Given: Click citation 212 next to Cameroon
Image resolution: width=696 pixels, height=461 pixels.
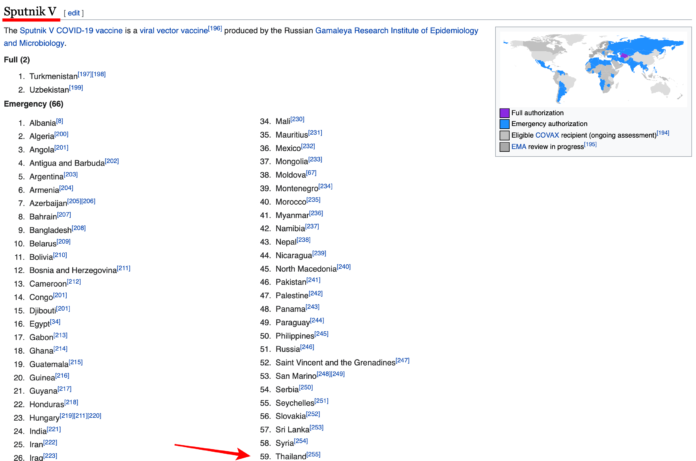Looking at the screenshot, I should [74, 282].
